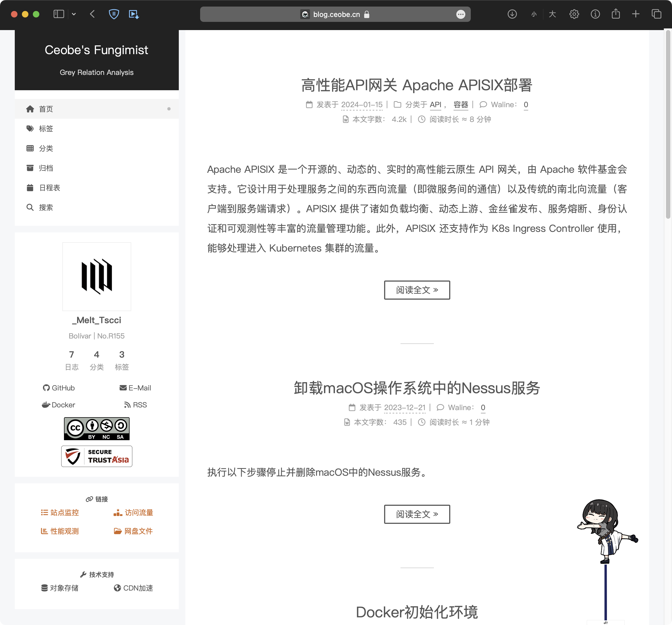Open the 归档 archive page from the sidebar
Screen dimensions: 672x625
pyautogui.click(x=46, y=168)
